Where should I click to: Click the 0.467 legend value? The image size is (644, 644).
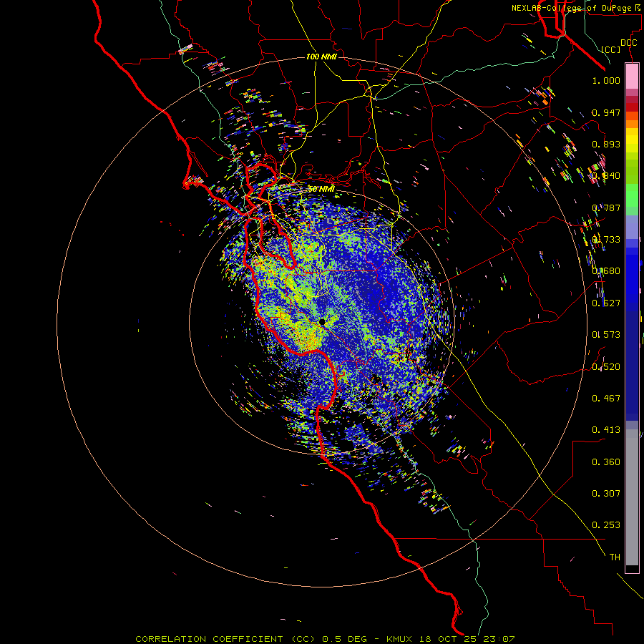(606, 399)
